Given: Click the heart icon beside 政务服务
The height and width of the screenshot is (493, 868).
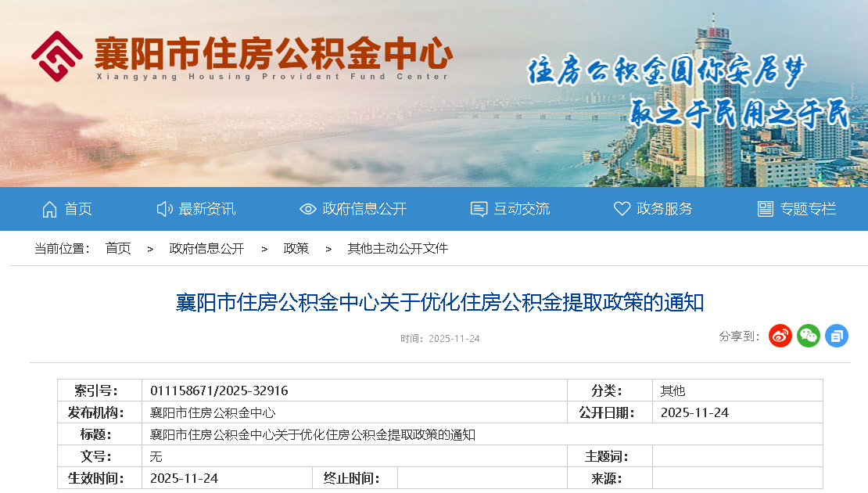Looking at the screenshot, I should point(622,209).
